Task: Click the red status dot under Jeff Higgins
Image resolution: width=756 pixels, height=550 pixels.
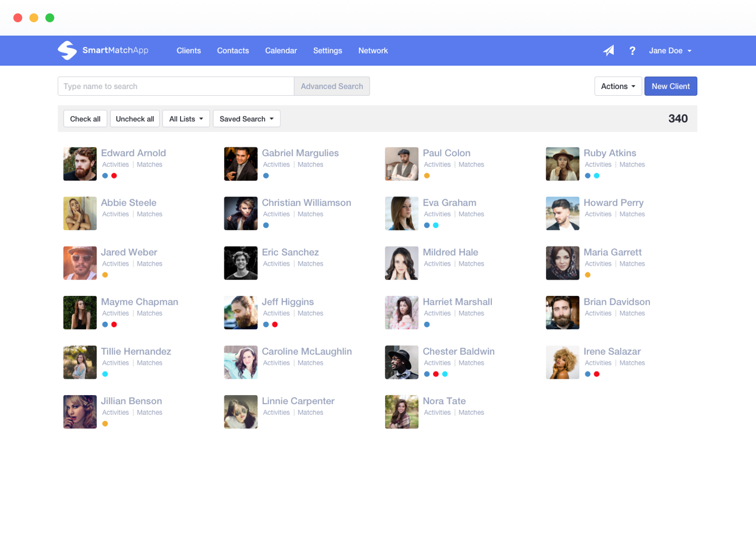Action: pos(275,324)
